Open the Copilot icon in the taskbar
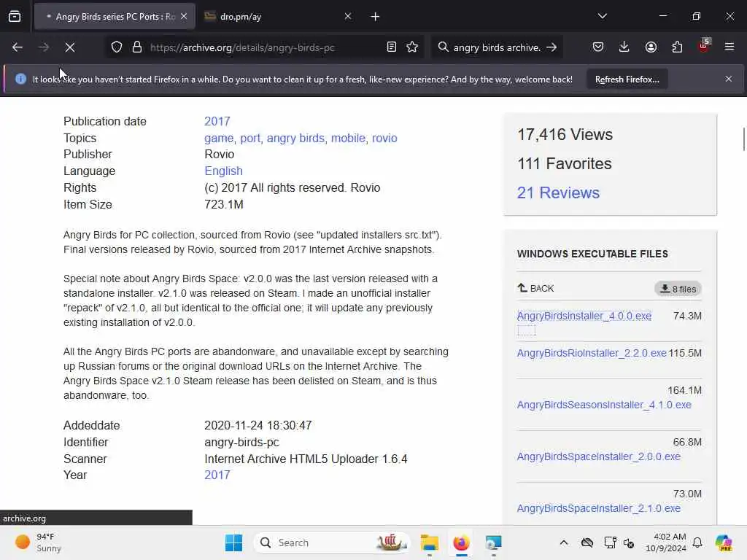 724,542
